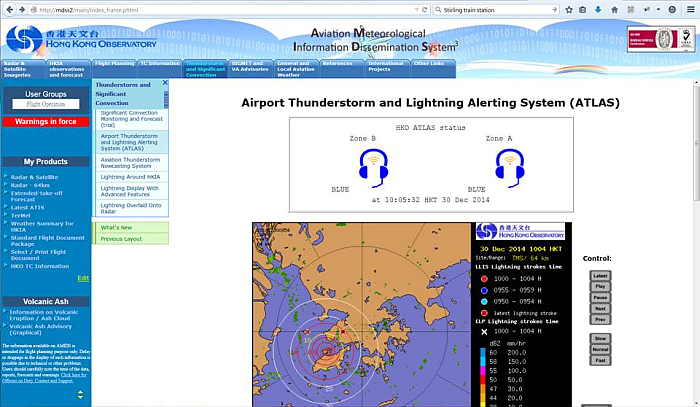The image size is (700, 407).
Task: Open the International Projects tab
Action: point(388,69)
